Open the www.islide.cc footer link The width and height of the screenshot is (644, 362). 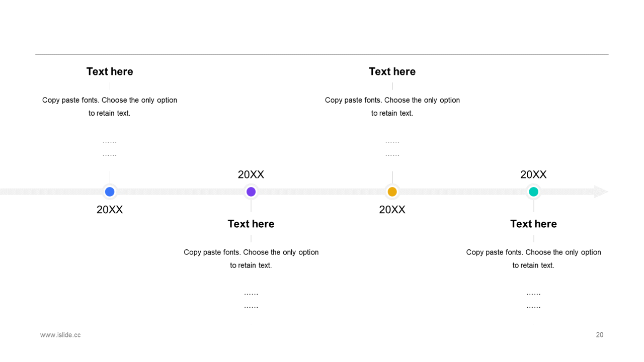[x=60, y=335]
